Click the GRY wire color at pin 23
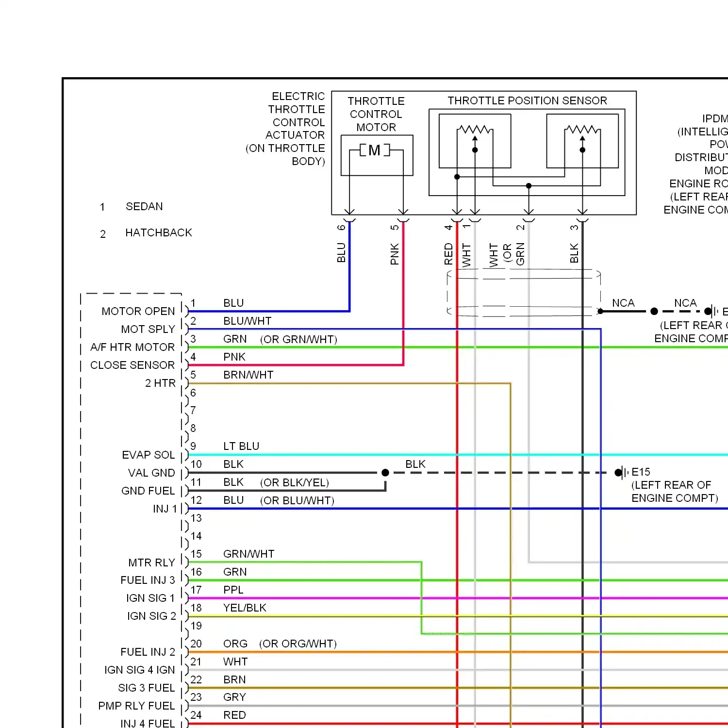 click(x=235, y=697)
